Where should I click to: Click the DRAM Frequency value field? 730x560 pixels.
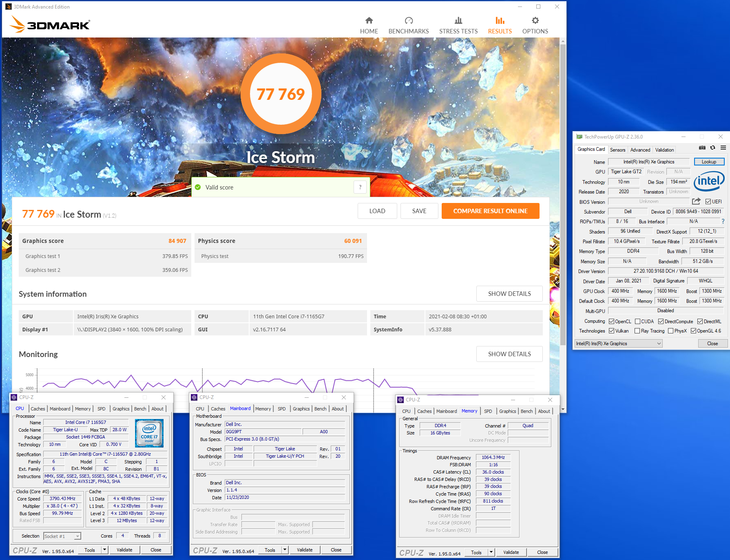(493, 457)
